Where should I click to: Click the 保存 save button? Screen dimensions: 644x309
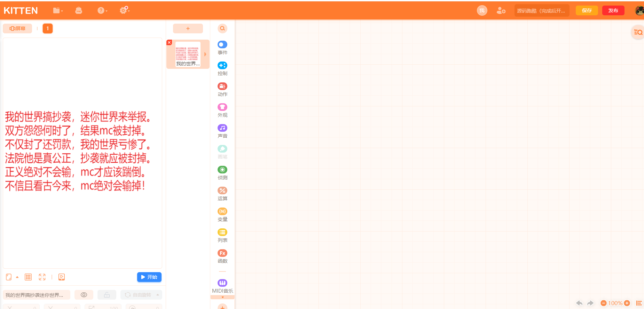pyautogui.click(x=587, y=10)
